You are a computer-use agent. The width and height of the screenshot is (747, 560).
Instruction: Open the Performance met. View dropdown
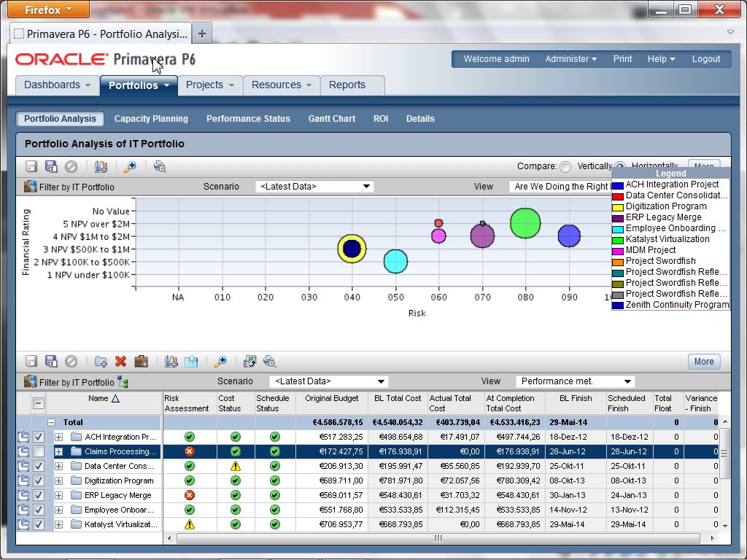click(576, 381)
